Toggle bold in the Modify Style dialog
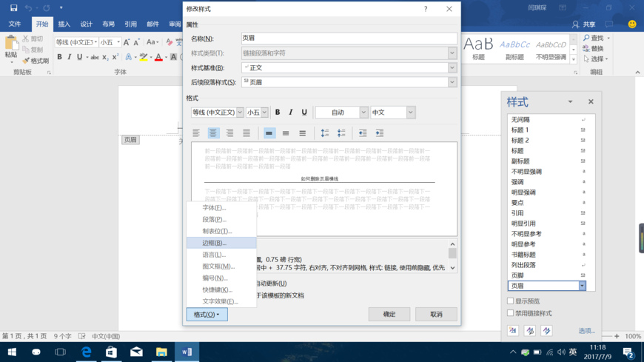Viewport: 644px width, 362px height. click(x=278, y=113)
